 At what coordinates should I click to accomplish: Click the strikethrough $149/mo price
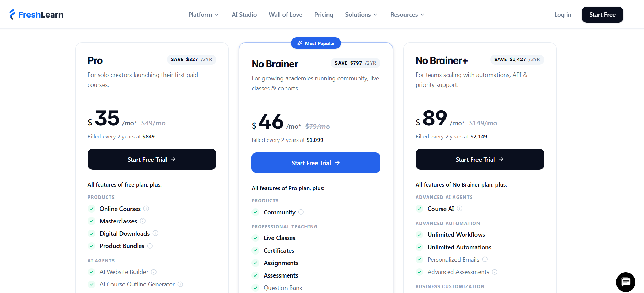483,123
